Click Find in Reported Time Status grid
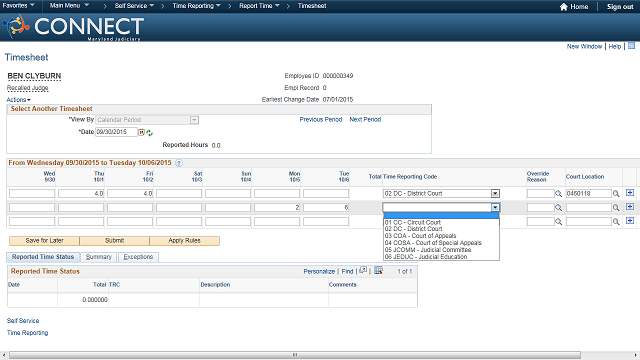The height and width of the screenshot is (360, 640). (347, 271)
